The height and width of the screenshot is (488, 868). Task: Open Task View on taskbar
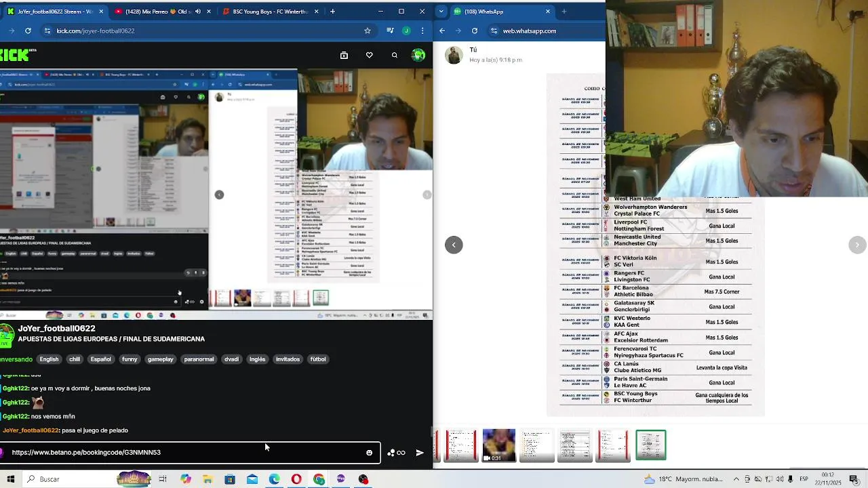tap(163, 479)
